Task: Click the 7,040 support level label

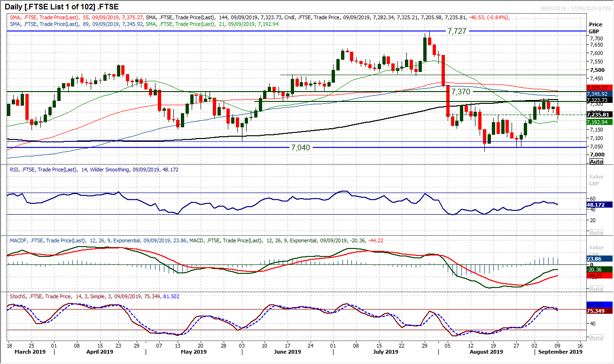Action: click(301, 147)
